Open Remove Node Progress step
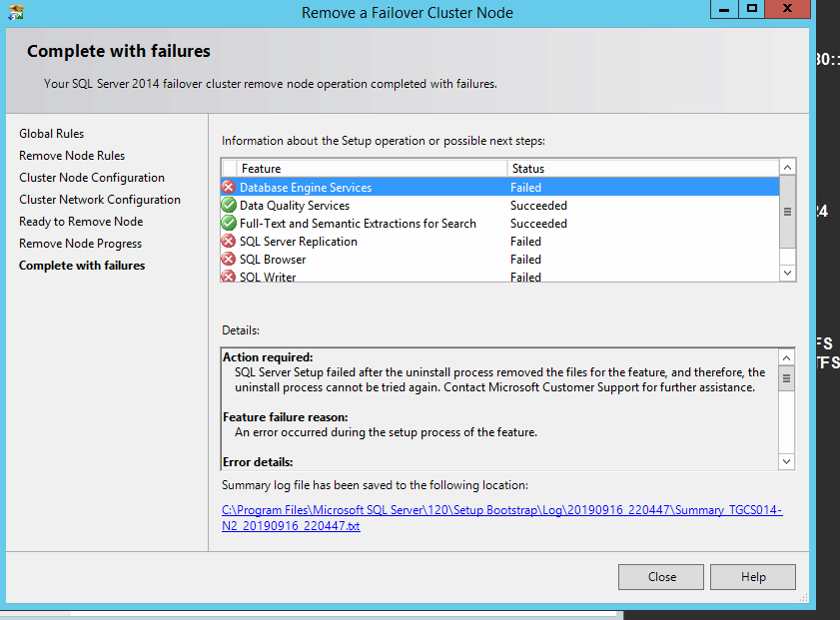840x620 pixels. click(x=80, y=243)
